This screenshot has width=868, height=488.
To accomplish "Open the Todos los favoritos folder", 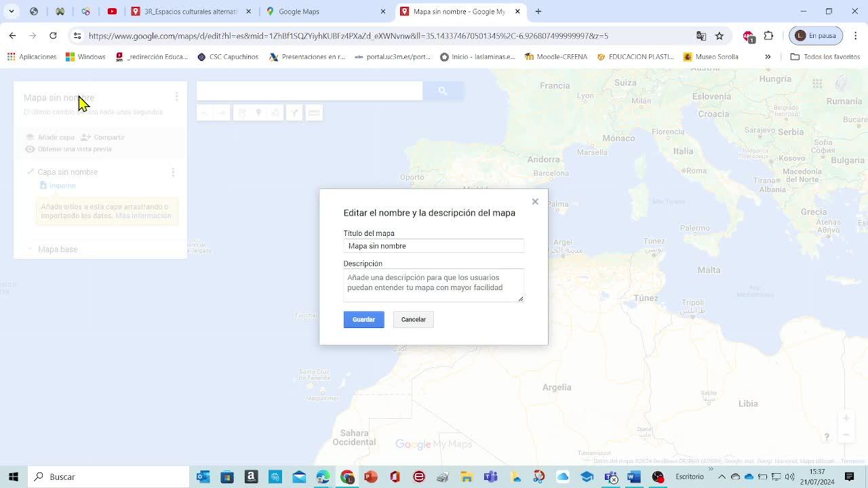I will click(x=825, y=57).
